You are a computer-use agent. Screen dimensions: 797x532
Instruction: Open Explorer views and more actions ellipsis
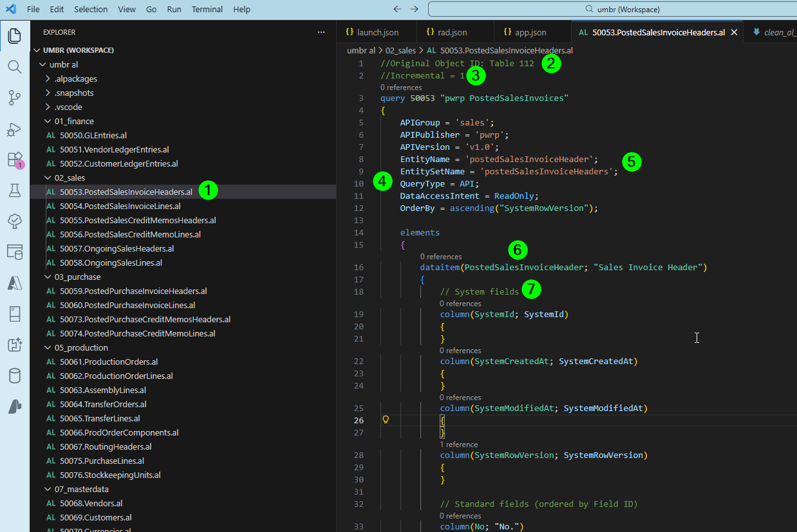[x=321, y=32]
